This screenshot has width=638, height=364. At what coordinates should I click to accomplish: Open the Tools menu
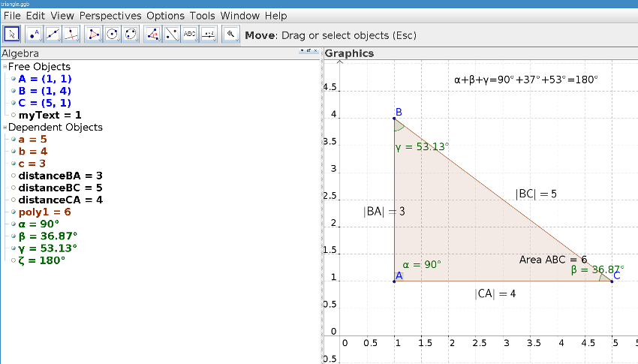pos(202,16)
